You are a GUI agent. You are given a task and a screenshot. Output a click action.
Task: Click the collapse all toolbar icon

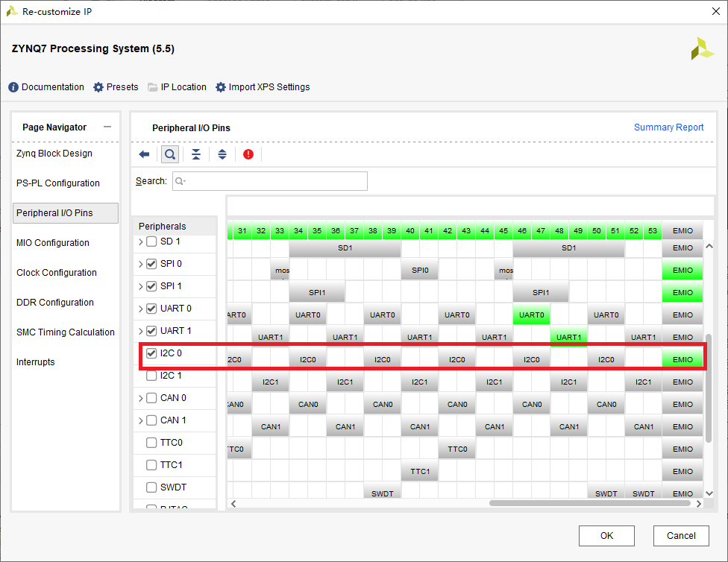pos(196,154)
